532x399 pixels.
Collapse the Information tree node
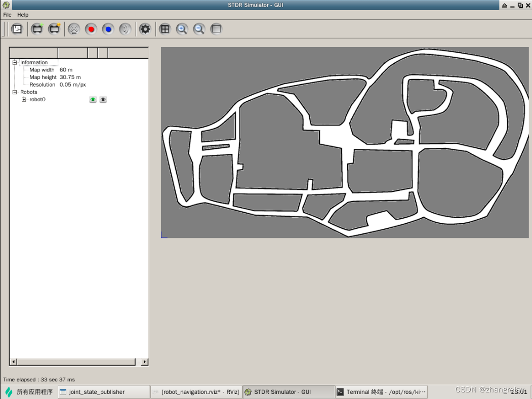click(x=15, y=63)
